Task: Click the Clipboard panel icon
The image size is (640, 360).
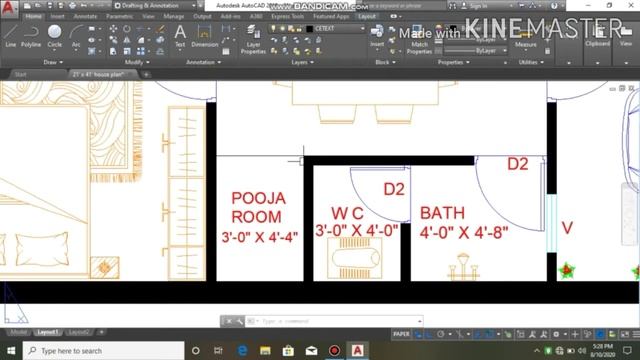Action: (598, 36)
